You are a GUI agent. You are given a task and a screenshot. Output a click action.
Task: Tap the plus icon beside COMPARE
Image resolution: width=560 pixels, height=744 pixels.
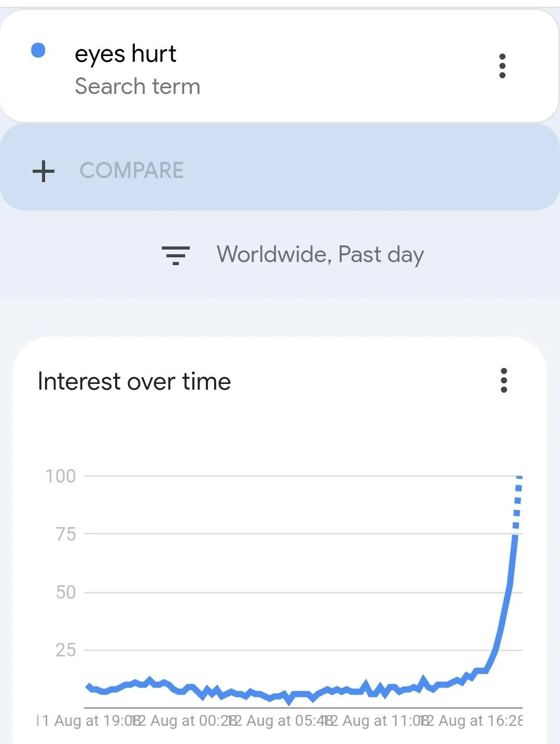tap(44, 171)
